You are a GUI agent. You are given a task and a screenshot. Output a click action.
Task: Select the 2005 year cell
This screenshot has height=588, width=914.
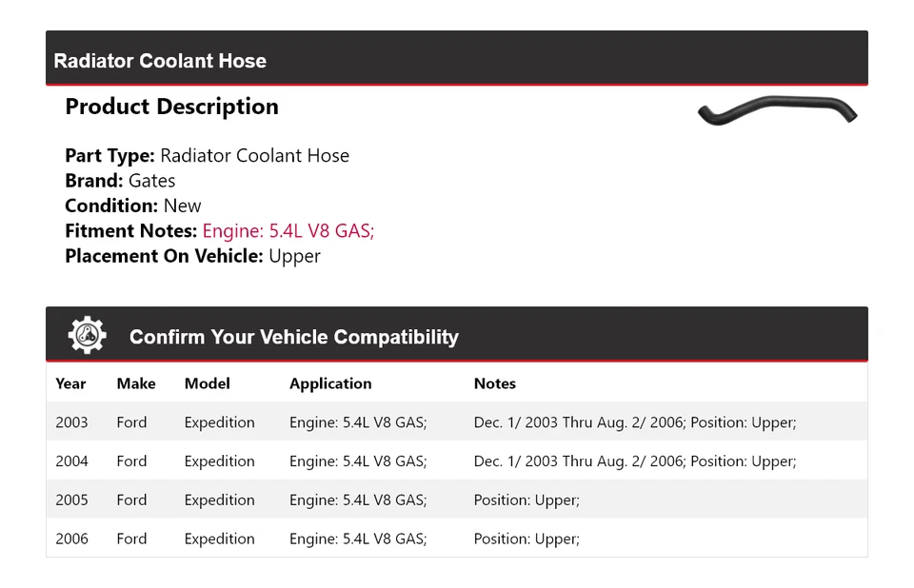[71, 500]
